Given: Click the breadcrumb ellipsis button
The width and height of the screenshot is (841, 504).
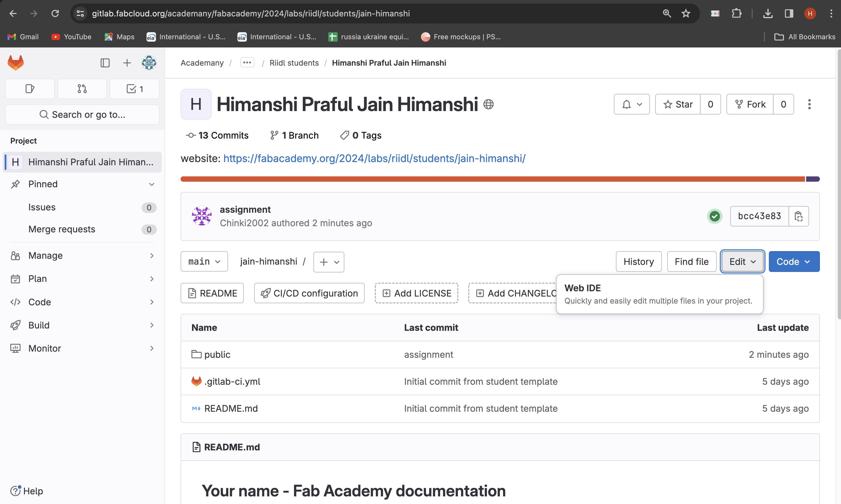Looking at the screenshot, I should (x=247, y=62).
